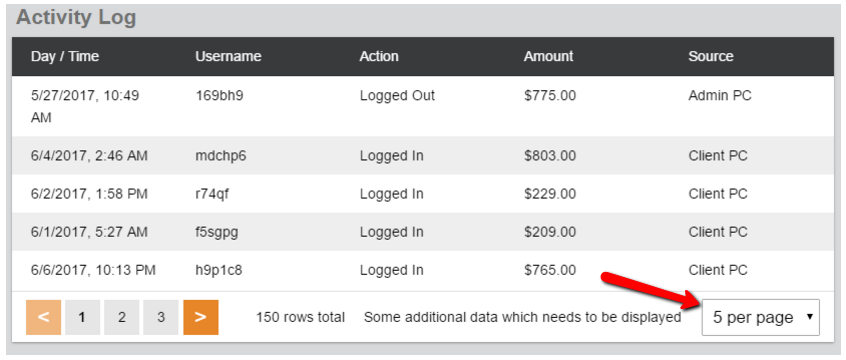
Task: Advance to next page arrow
Action: (201, 317)
